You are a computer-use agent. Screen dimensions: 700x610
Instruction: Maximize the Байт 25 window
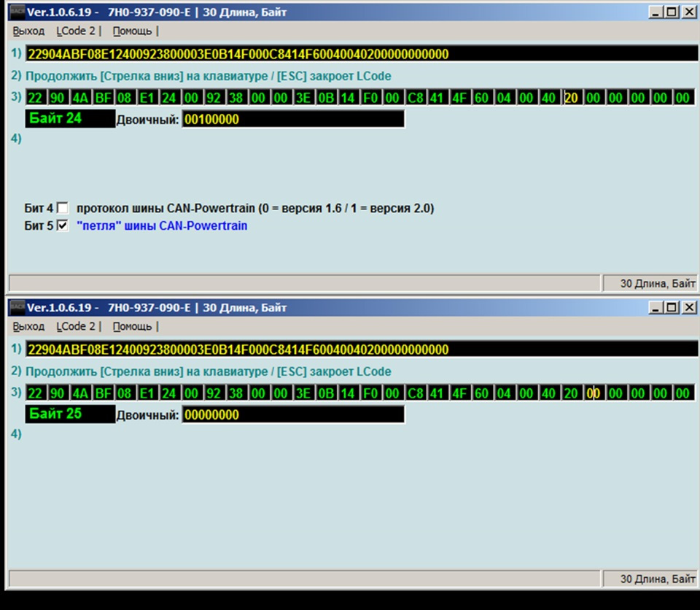[x=672, y=307]
